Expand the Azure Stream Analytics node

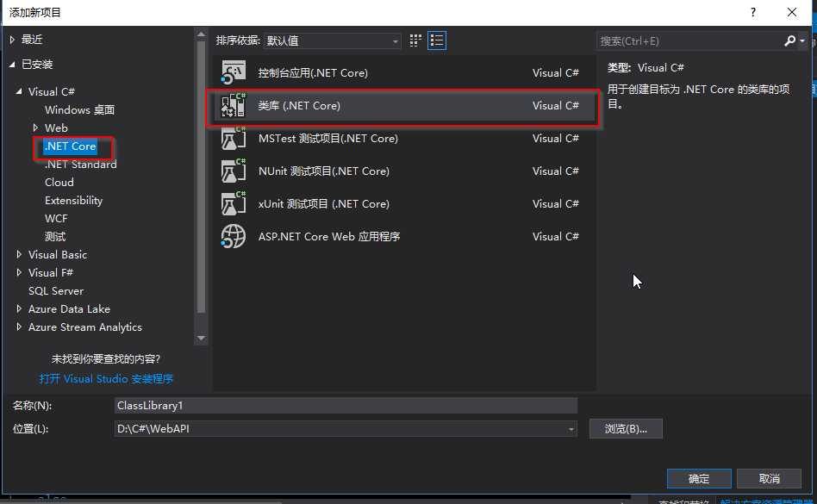click(19, 327)
